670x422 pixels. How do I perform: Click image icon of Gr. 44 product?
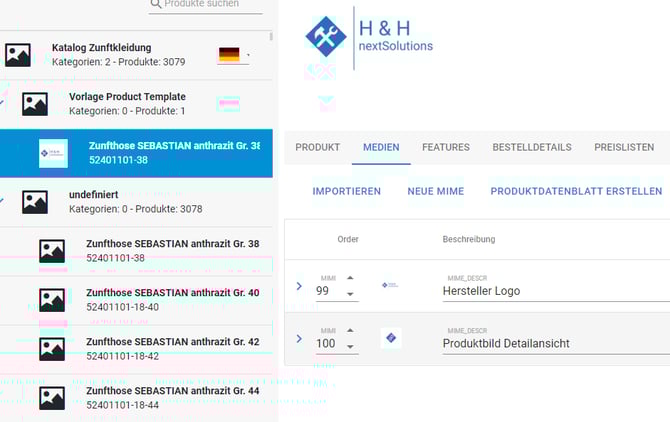click(x=52, y=399)
